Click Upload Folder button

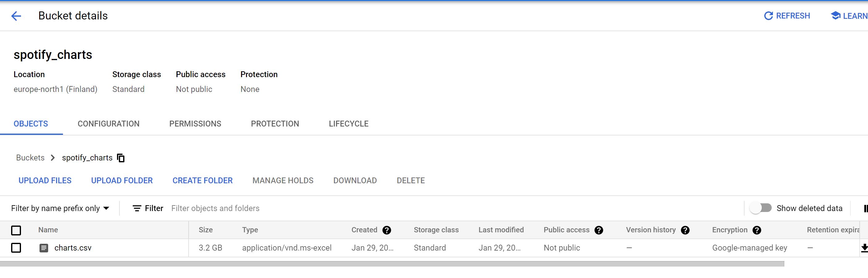click(x=122, y=180)
